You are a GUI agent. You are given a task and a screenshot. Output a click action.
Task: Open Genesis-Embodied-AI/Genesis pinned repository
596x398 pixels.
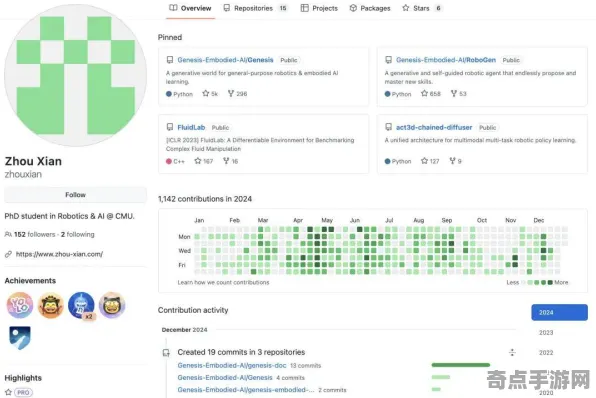coord(225,60)
